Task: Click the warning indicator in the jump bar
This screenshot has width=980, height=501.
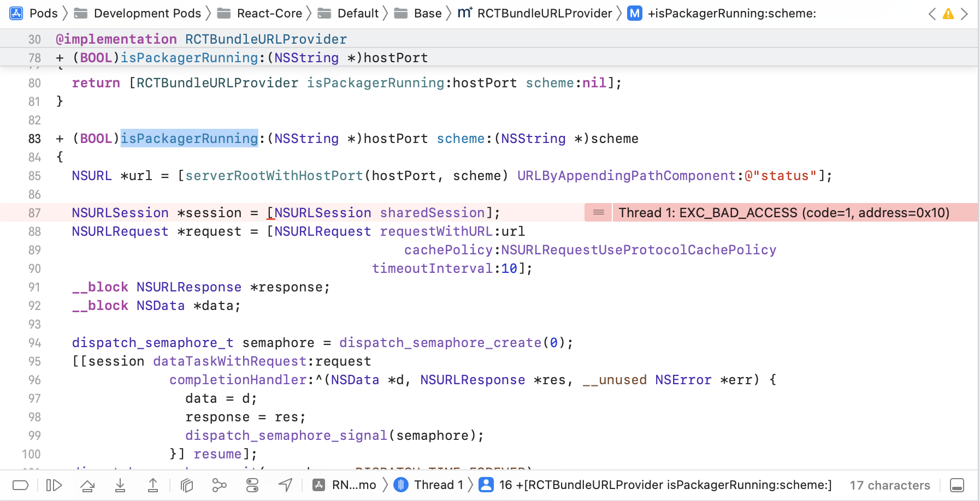Action: tap(948, 13)
